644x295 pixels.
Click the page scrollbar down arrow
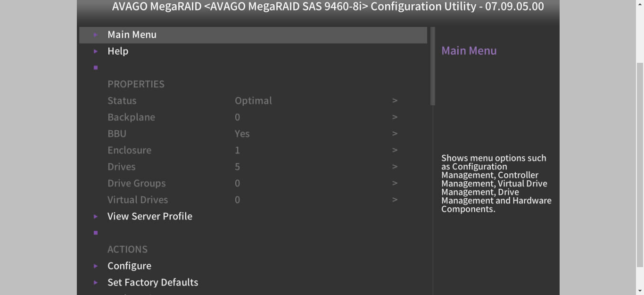[x=640, y=291]
